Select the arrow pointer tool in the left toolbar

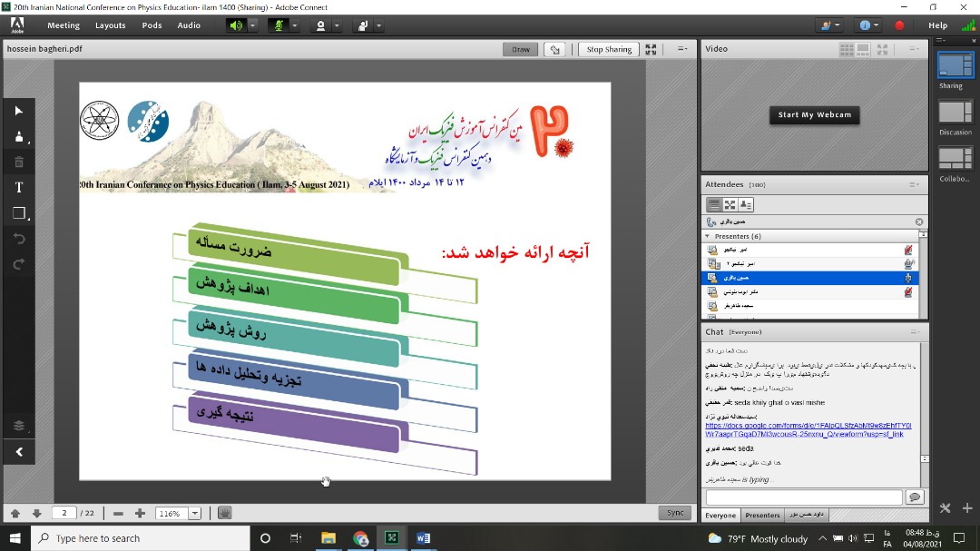tap(18, 111)
